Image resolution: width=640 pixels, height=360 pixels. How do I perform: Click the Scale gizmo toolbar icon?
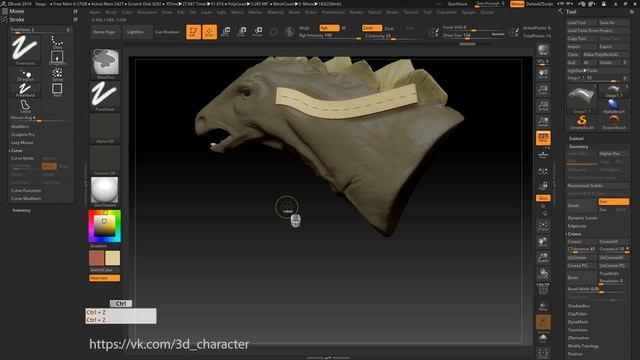tap(242, 32)
